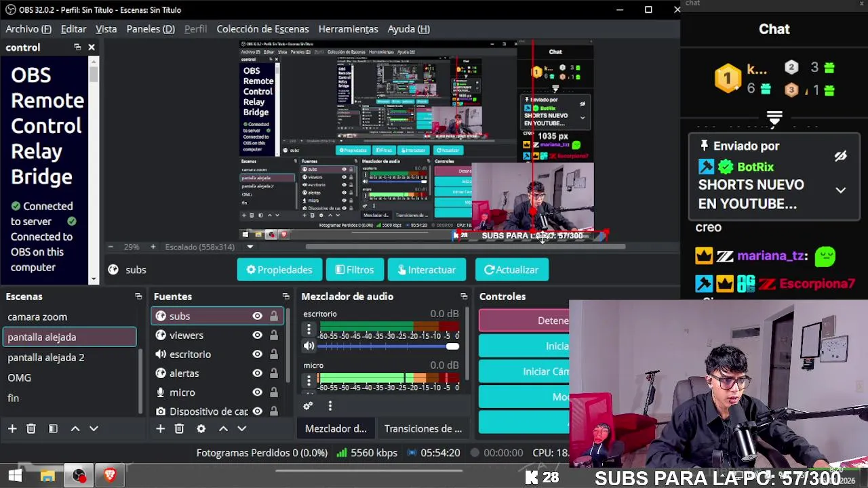Open source properties gear in Fuentes toolbar

point(201,428)
